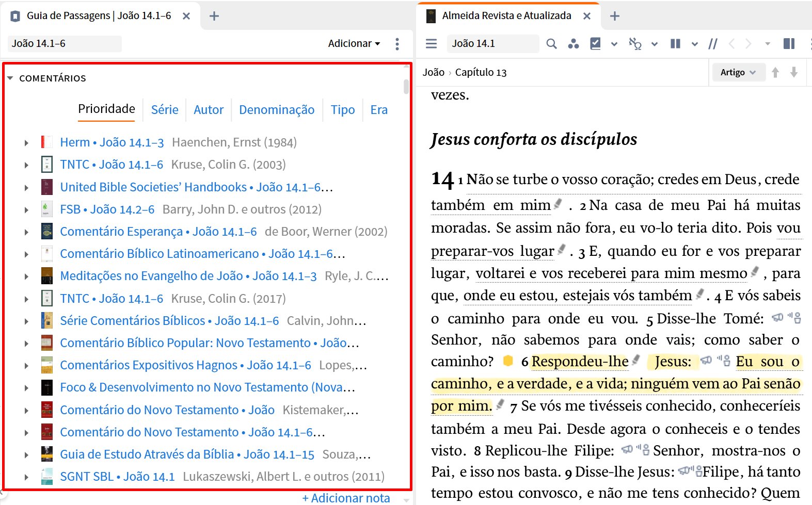This screenshot has width=812, height=505.
Task: Open the panel menu hamburger icon
Action: coord(431,44)
